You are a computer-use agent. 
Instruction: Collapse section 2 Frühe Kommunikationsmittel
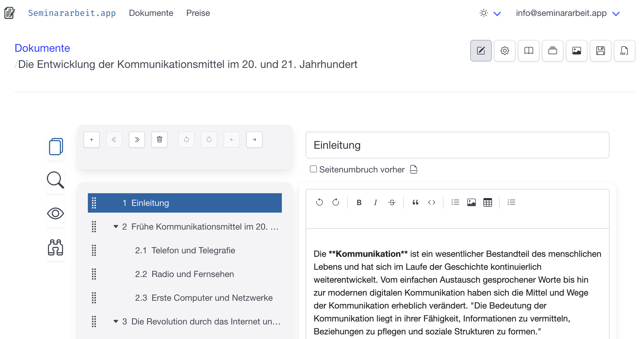tap(116, 227)
